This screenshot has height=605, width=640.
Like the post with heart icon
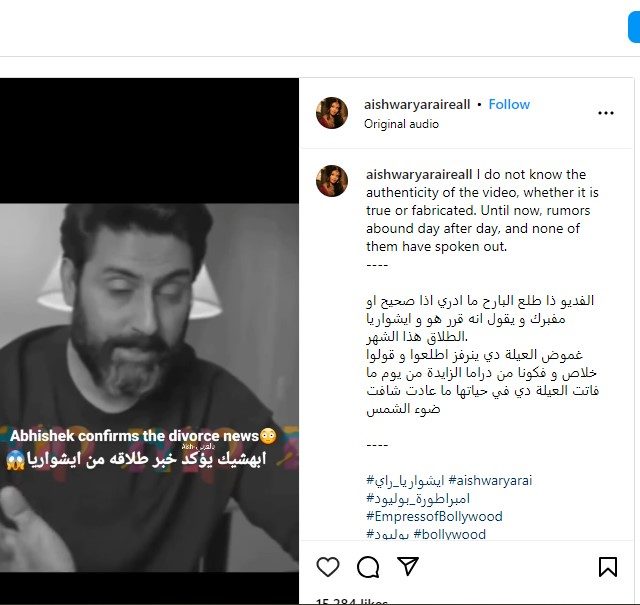pyautogui.click(x=328, y=567)
